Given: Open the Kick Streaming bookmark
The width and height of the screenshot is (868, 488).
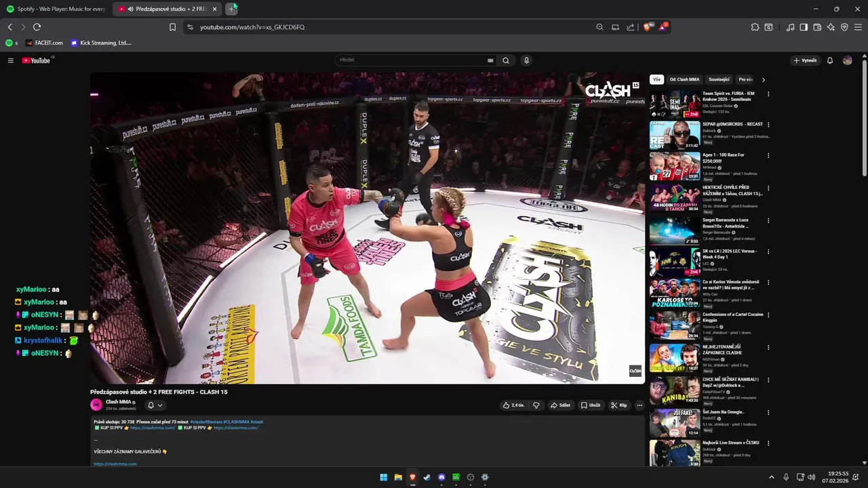Looking at the screenshot, I should pyautogui.click(x=101, y=43).
